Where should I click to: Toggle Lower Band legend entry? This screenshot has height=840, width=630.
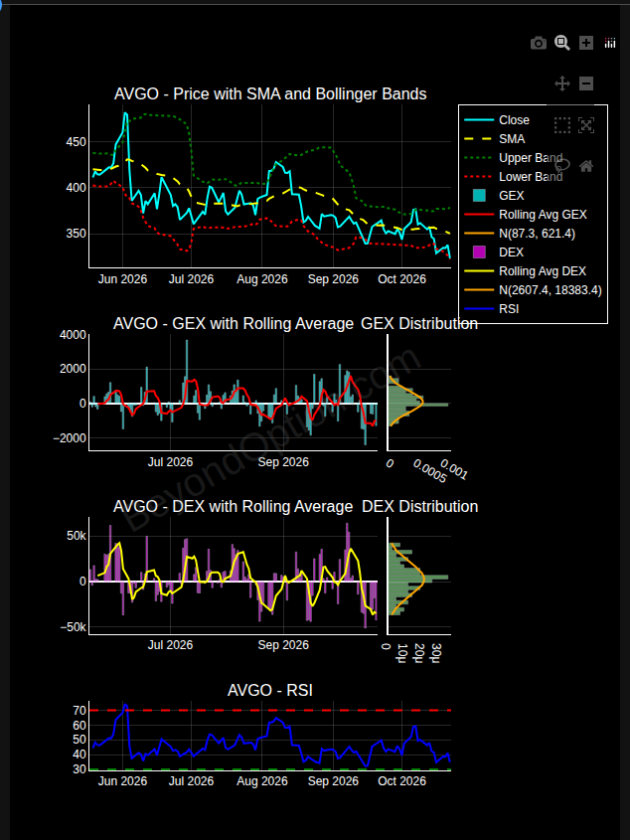pos(531,177)
